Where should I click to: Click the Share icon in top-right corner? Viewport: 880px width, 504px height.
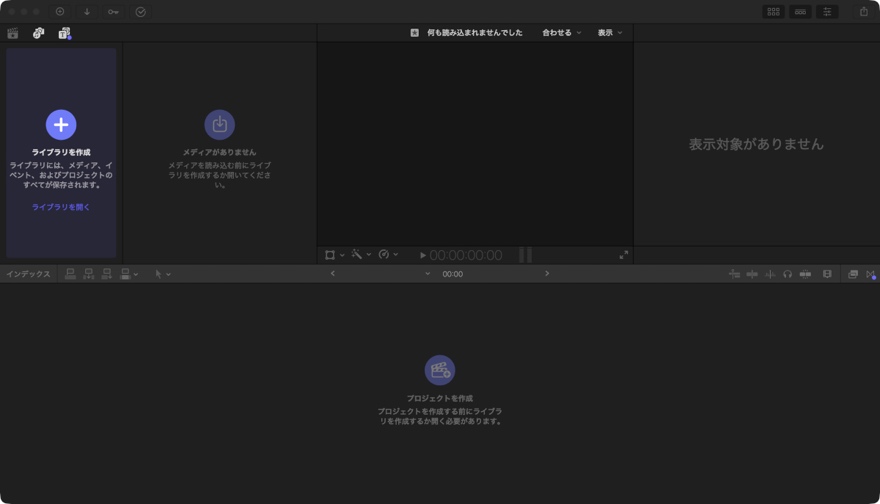tap(864, 12)
